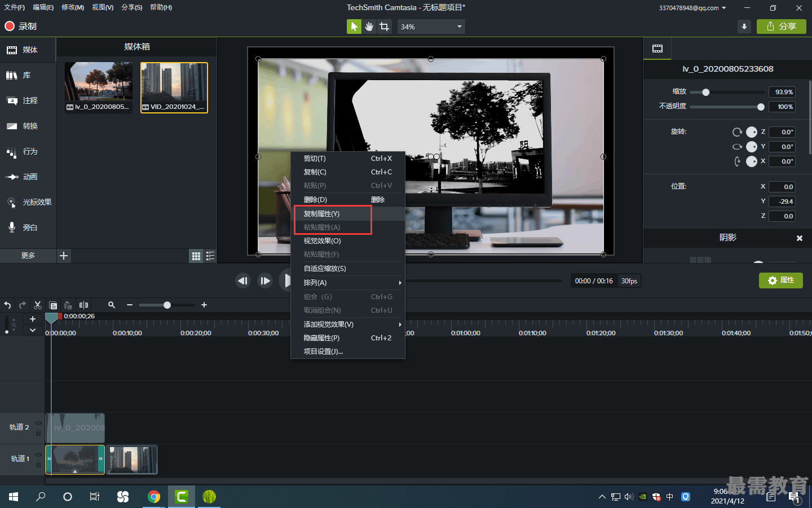Viewport: 812px width, 508px height.
Task: Select the pointer edit tool
Action: (x=354, y=27)
